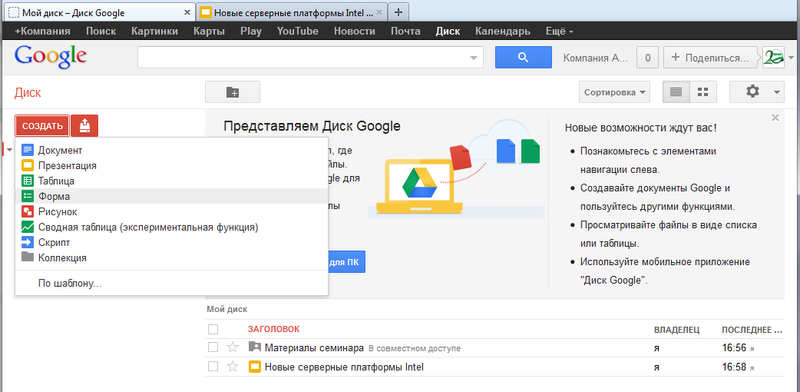This screenshot has height=392, width=800.
Task: Click the Документ blue icon in menu
Action: coord(28,151)
